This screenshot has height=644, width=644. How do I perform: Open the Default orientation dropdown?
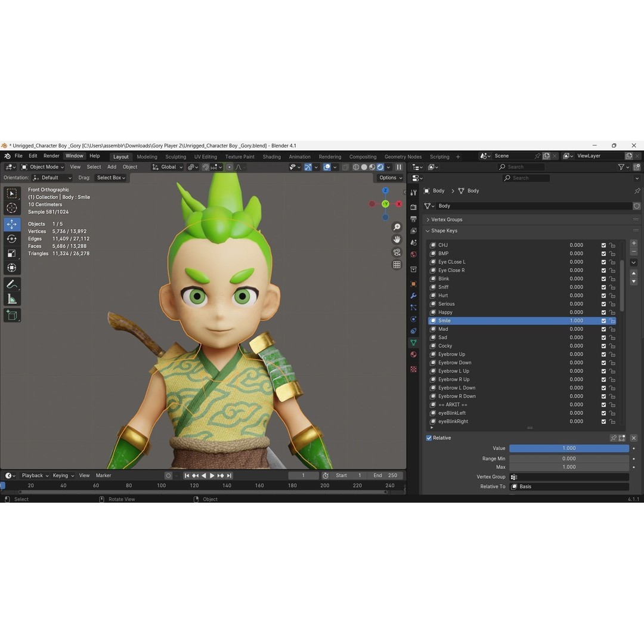click(52, 178)
